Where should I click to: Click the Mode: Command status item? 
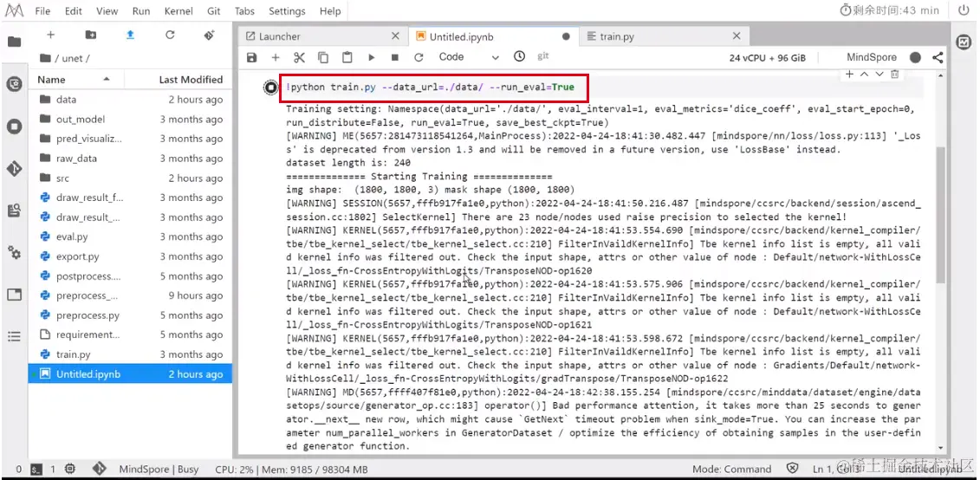click(732, 470)
